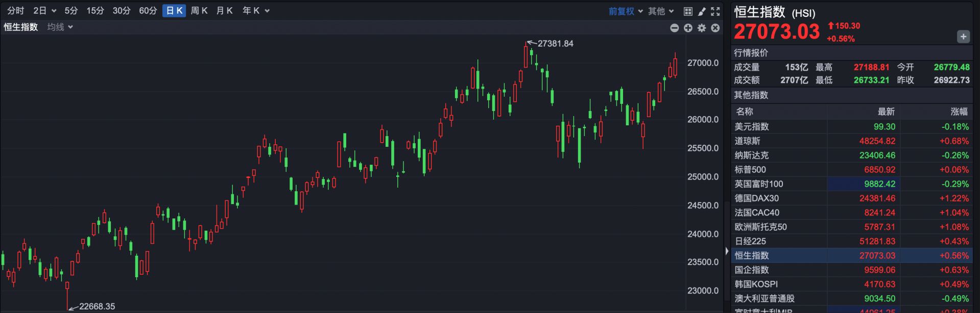
Task: Zoom out chart with minus icon
Action: click(x=674, y=28)
